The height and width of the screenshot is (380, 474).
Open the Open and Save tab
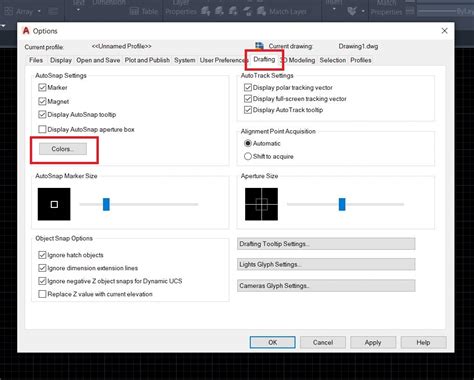[x=98, y=60]
